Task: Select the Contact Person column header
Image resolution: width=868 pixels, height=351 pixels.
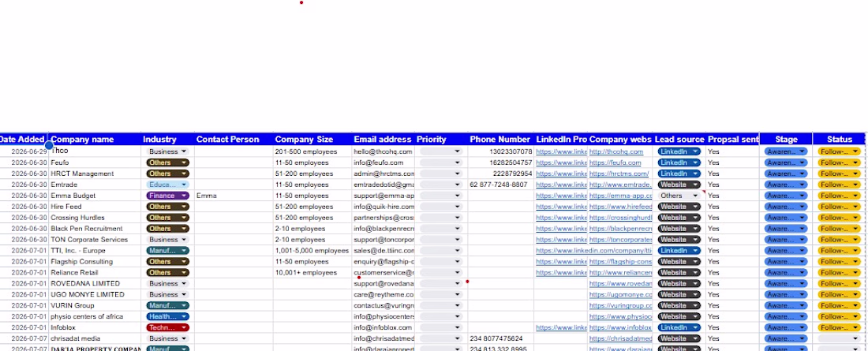Action: pos(234,140)
